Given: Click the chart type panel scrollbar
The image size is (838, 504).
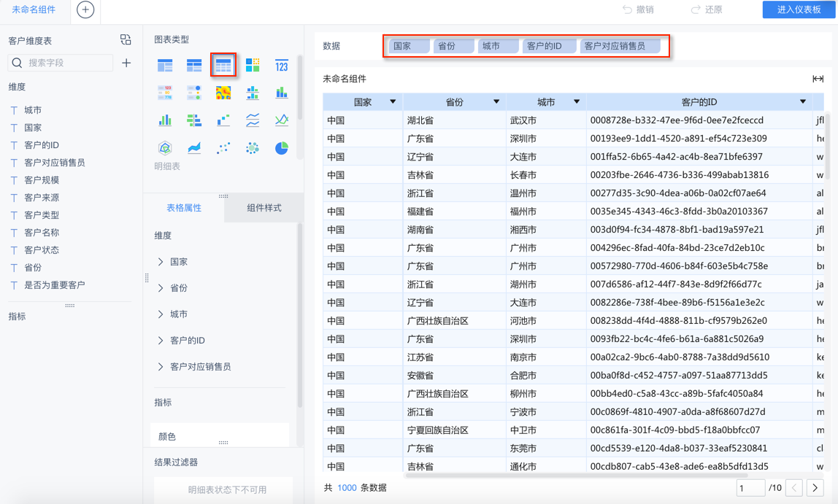Looking at the screenshot, I should [300, 88].
